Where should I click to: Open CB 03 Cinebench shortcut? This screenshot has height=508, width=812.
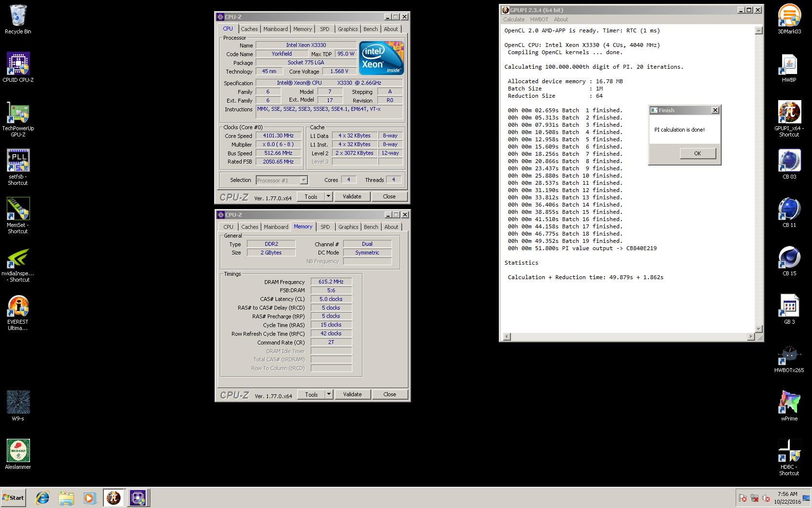(789, 164)
